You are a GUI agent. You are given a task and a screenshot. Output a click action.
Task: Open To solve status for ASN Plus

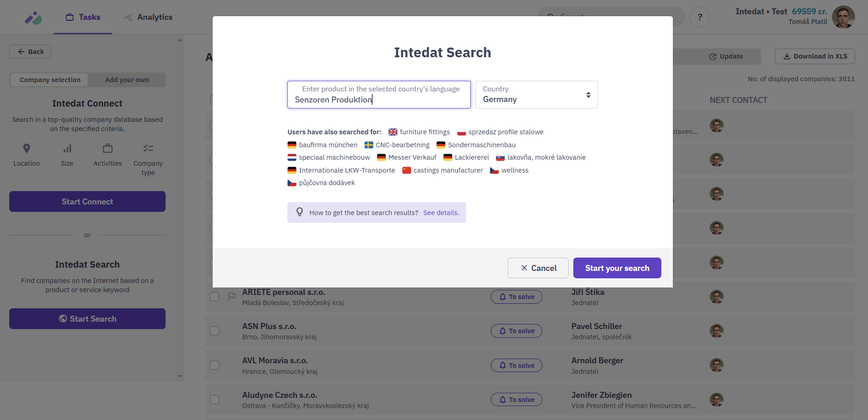coord(517,331)
